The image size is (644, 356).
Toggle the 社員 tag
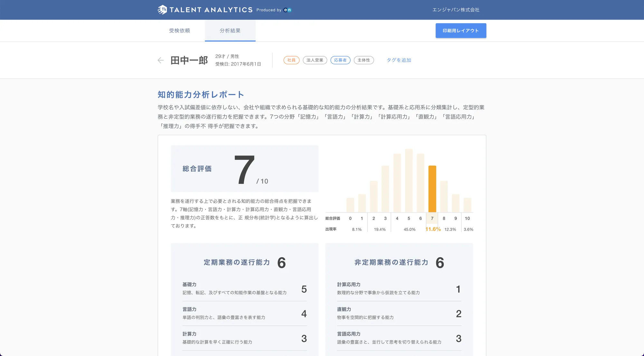(291, 60)
